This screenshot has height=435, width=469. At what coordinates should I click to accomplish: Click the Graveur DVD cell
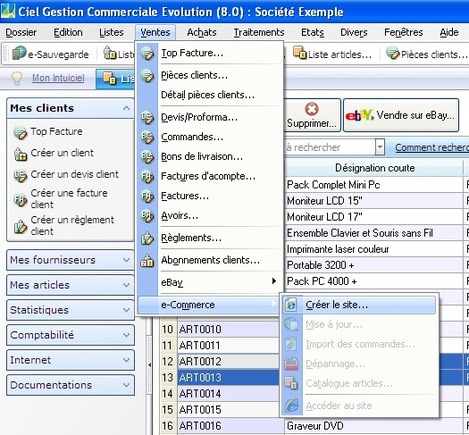point(374,426)
